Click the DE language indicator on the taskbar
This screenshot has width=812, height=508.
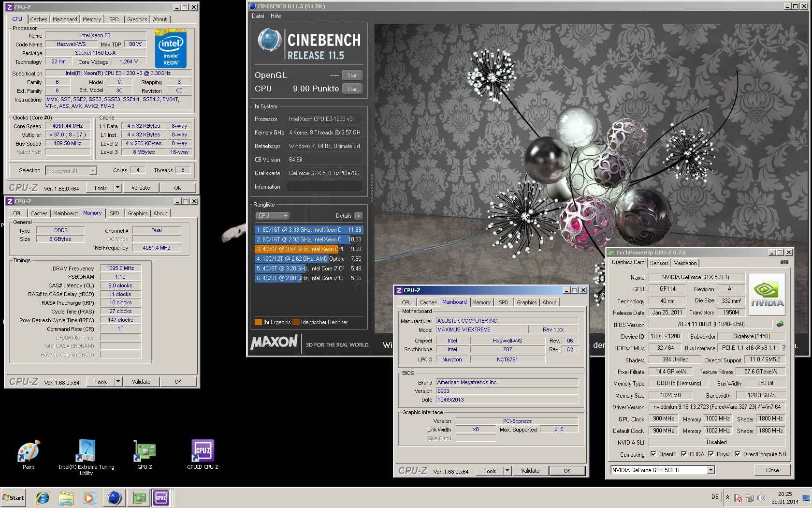715,497
